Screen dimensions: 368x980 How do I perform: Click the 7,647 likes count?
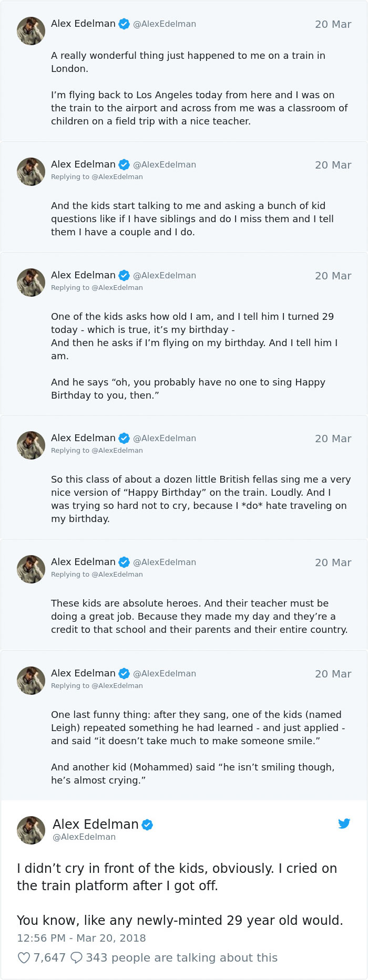pos(49,957)
